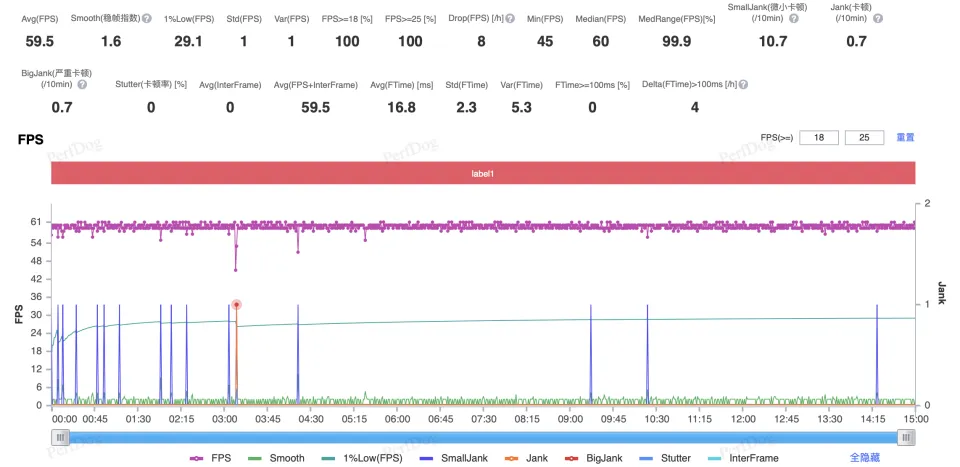This screenshot has width=960, height=467.
Task: Click the red BigJank marker on chart
Action: pyautogui.click(x=236, y=304)
